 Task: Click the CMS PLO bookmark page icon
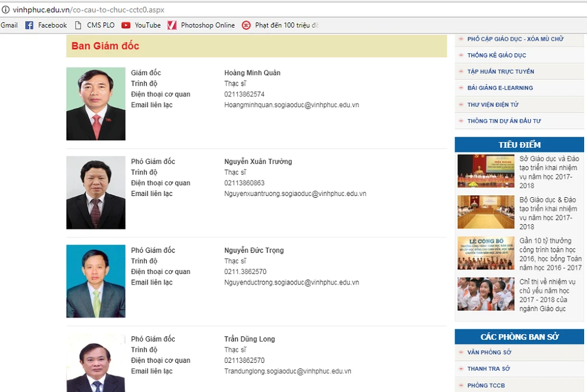pyautogui.click(x=78, y=25)
